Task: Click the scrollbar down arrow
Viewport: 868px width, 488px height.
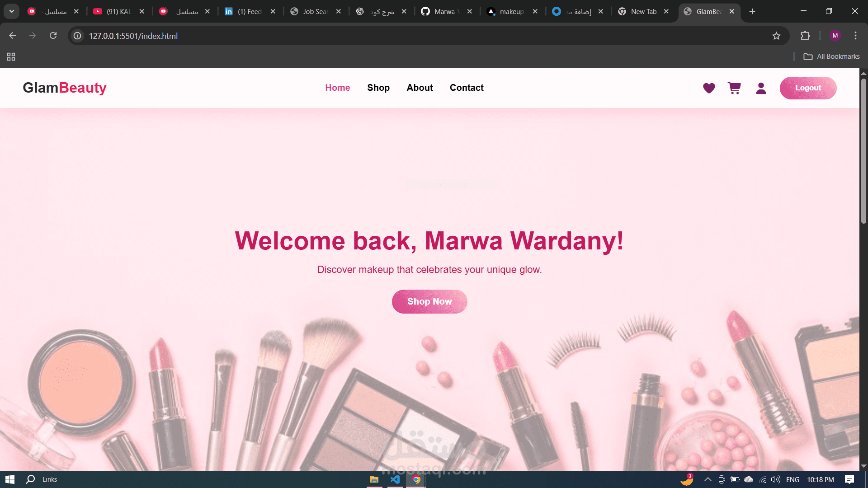Action: (863, 467)
